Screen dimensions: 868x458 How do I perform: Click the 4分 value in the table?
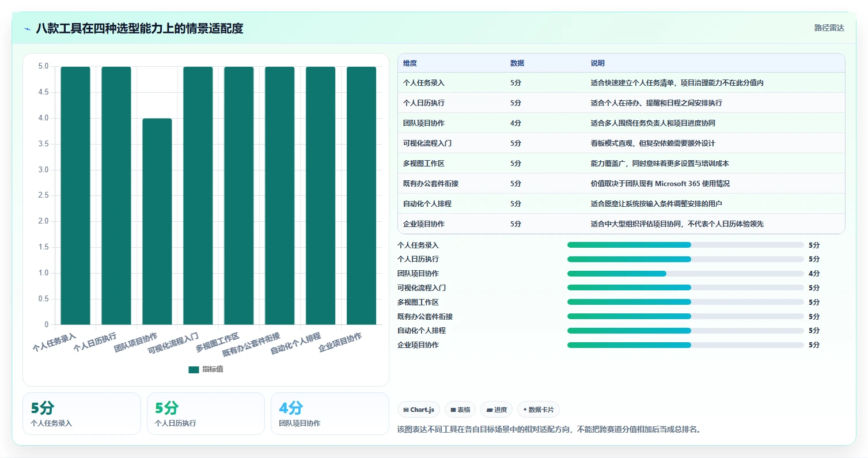tap(516, 123)
